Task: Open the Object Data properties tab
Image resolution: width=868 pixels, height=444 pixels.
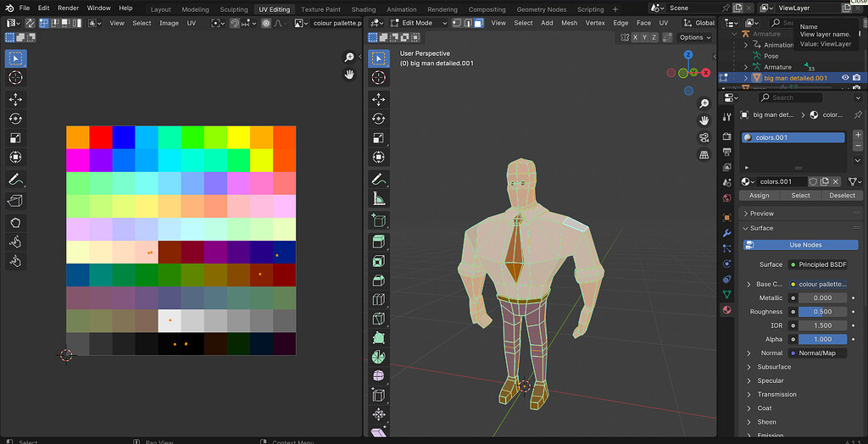Action: pyautogui.click(x=727, y=295)
